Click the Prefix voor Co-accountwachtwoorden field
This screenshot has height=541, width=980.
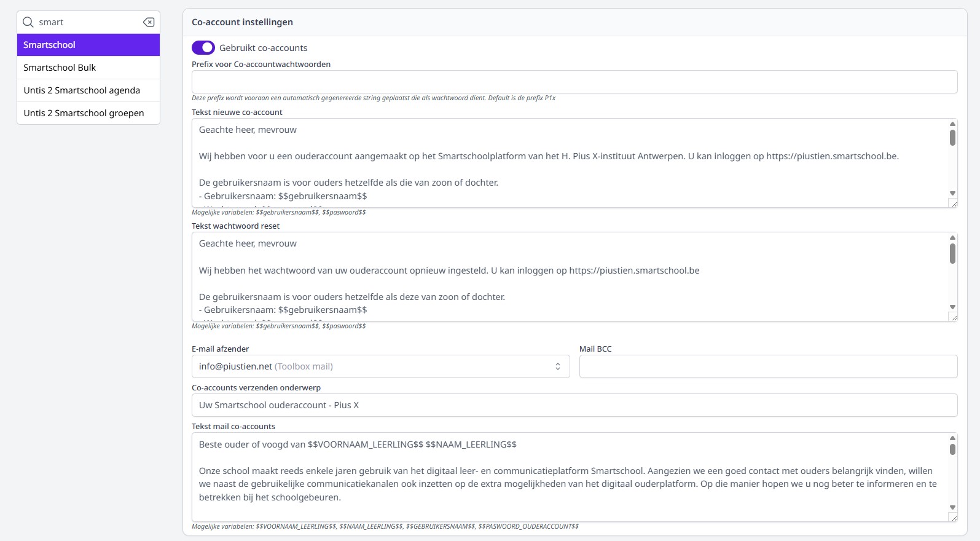(574, 82)
